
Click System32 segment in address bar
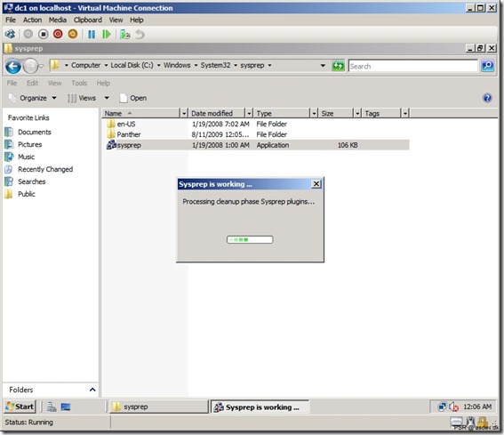[215, 65]
